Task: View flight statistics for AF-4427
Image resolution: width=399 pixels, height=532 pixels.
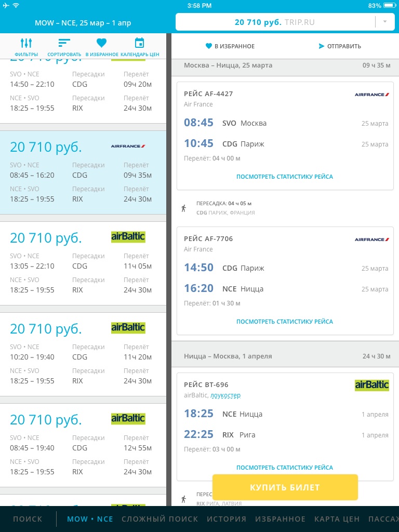Action: [285, 177]
